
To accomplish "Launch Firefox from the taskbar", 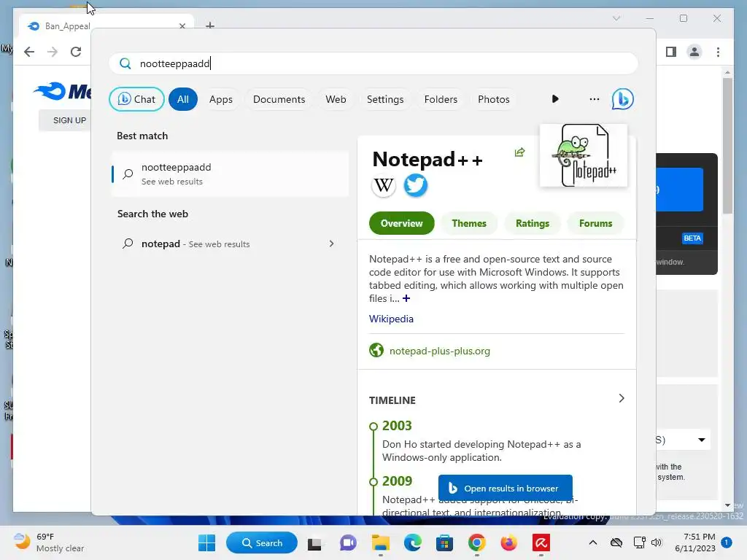I will point(508,542).
